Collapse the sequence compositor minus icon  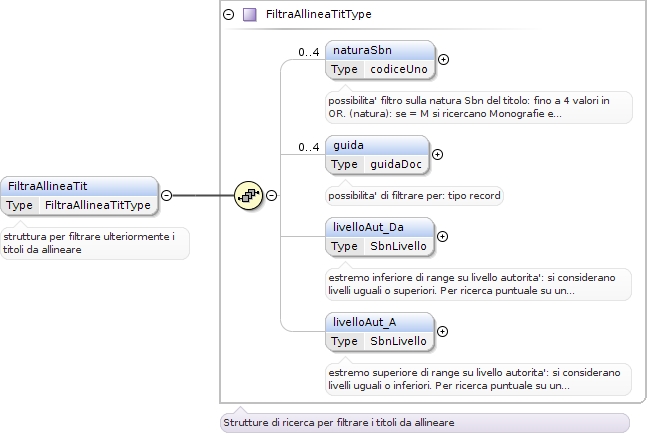[x=272, y=195]
